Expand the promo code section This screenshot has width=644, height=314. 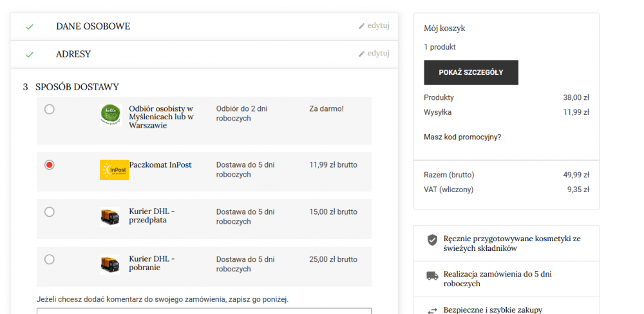(462, 137)
